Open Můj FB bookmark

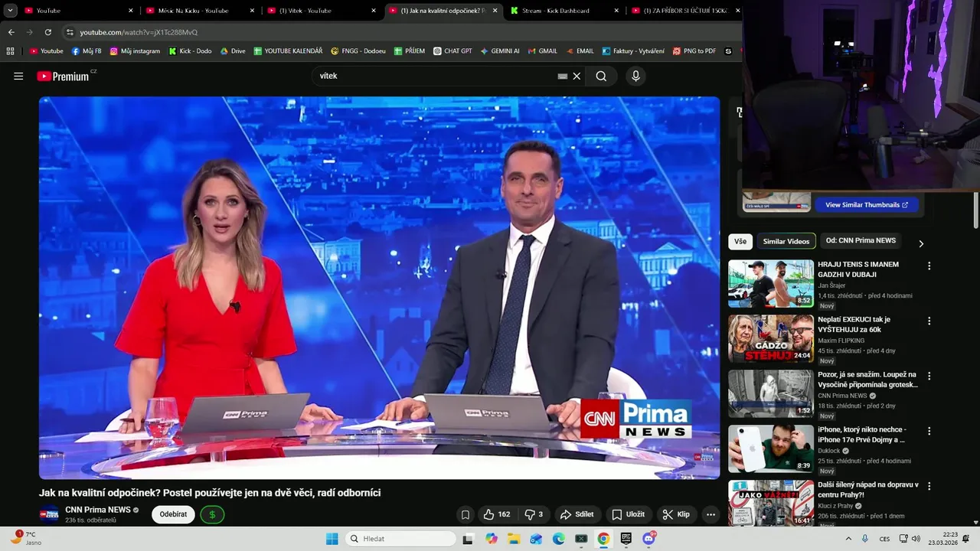click(x=87, y=51)
